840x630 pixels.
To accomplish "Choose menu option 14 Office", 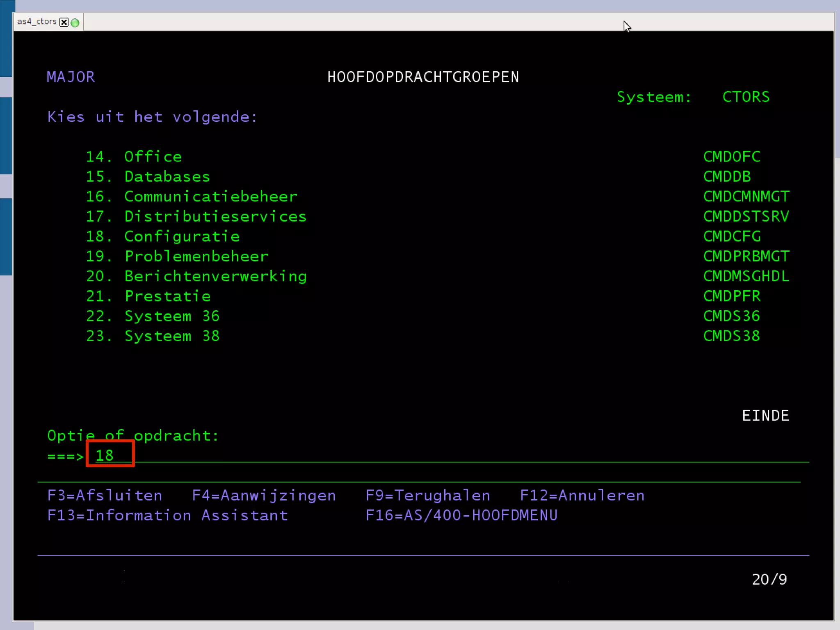I will tap(153, 157).
